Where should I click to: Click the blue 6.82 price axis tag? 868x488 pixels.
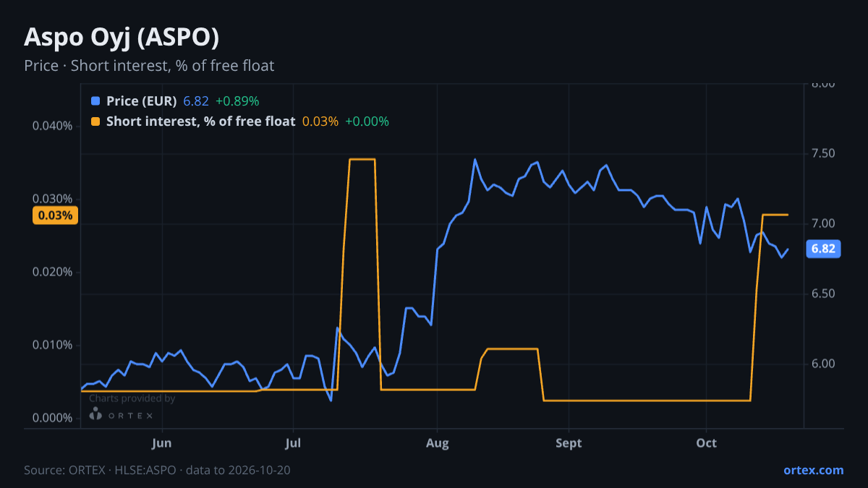point(823,249)
